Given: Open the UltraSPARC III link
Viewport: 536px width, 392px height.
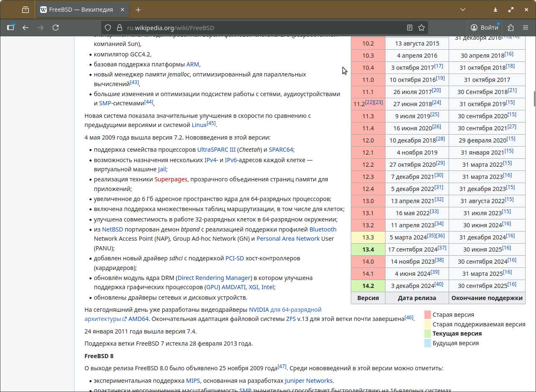Looking at the screenshot, I should 216,150.
